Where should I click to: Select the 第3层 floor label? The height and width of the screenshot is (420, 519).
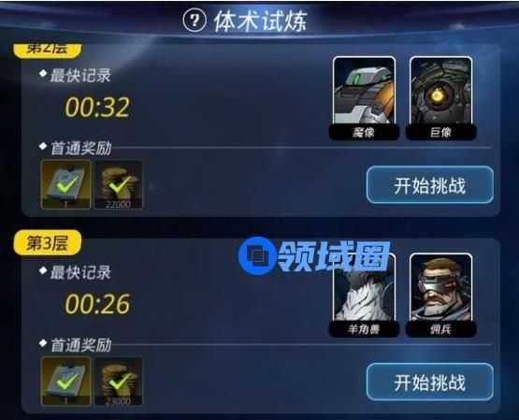click(48, 243)
